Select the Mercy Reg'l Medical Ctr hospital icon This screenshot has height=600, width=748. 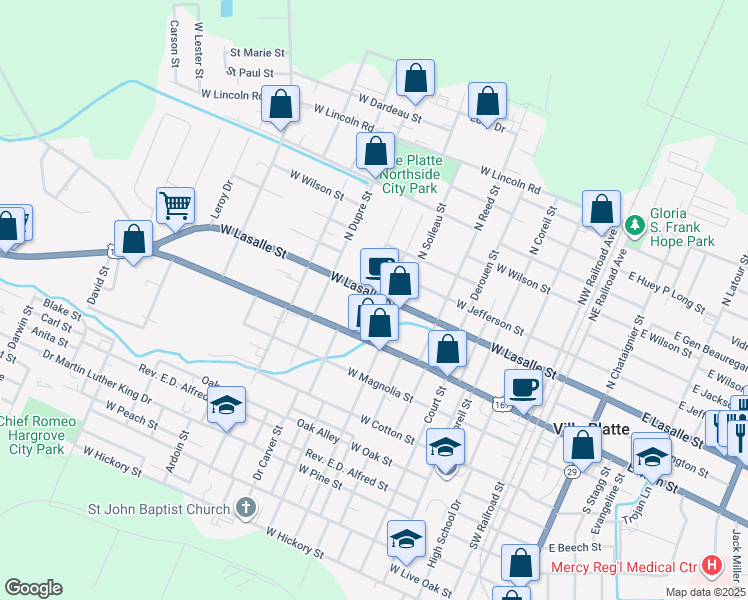click(x=711, y=567)
